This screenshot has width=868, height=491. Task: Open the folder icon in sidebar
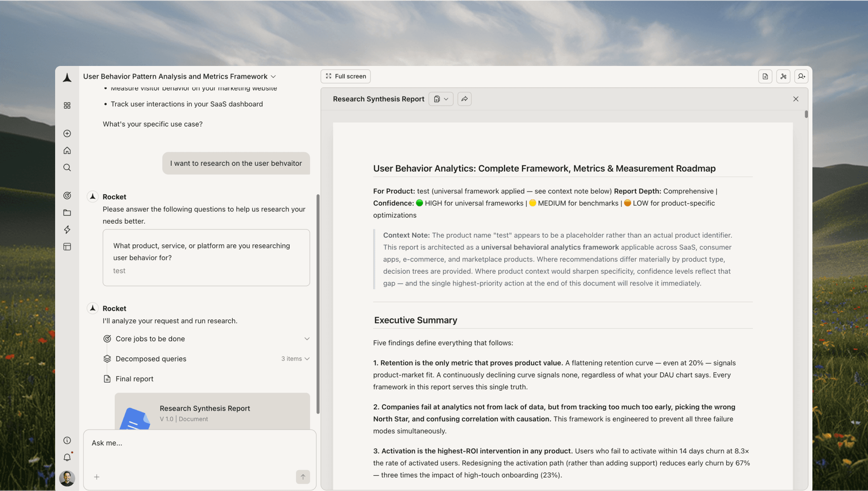[67, 213]
